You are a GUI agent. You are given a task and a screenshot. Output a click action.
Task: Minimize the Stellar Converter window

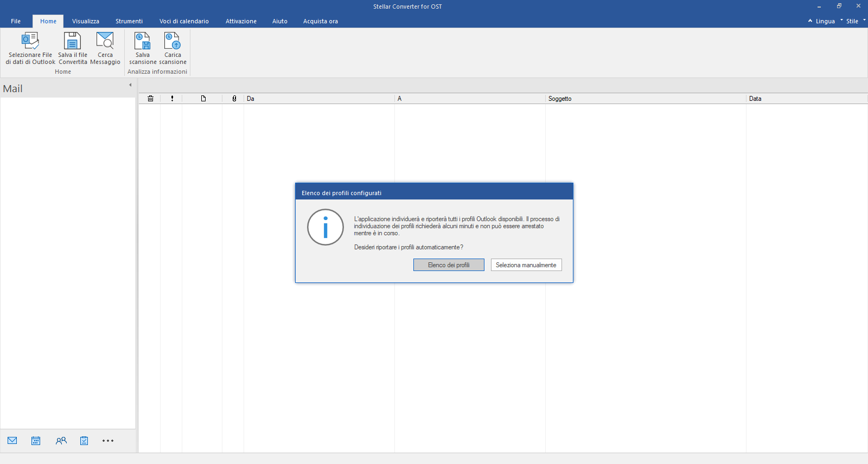(819, 7)
